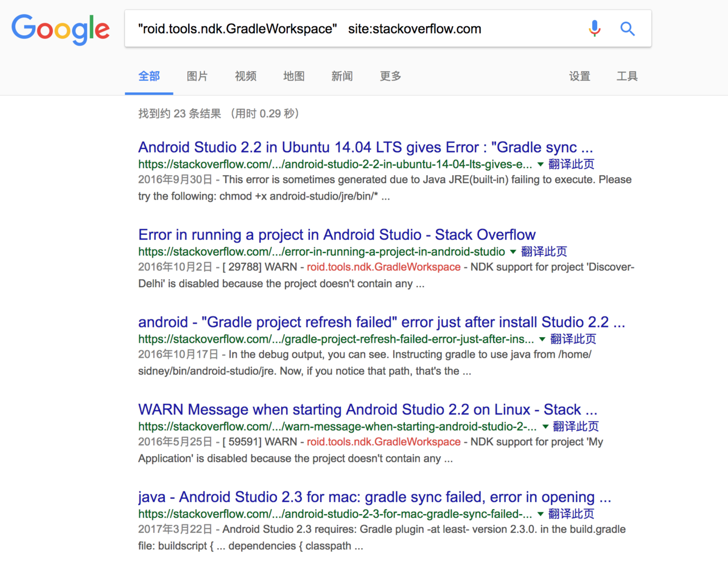Open 'Gradle project refresh failed' result
728x567 pixels.
click(x=382, y=322)
